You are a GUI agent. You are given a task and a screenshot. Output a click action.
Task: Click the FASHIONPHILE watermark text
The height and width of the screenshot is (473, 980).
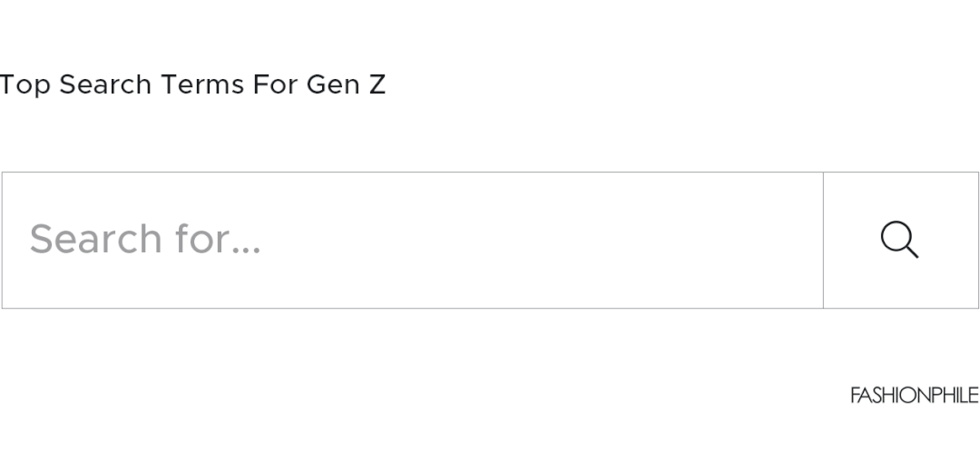click(x=914, y=395)
